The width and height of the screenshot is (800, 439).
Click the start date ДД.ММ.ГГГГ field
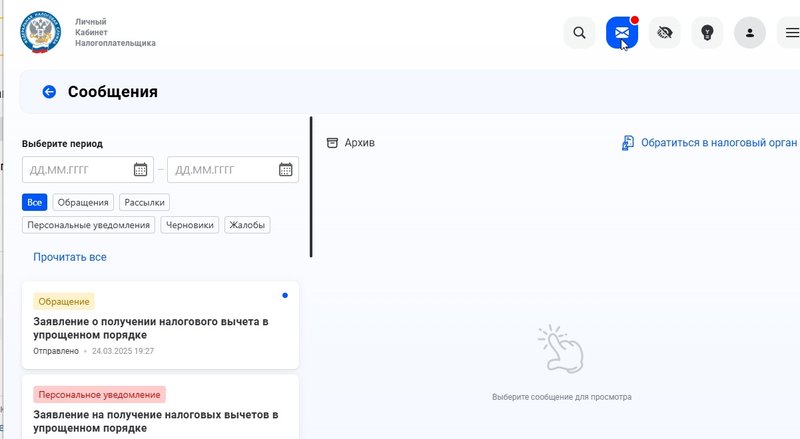(78, 170)
